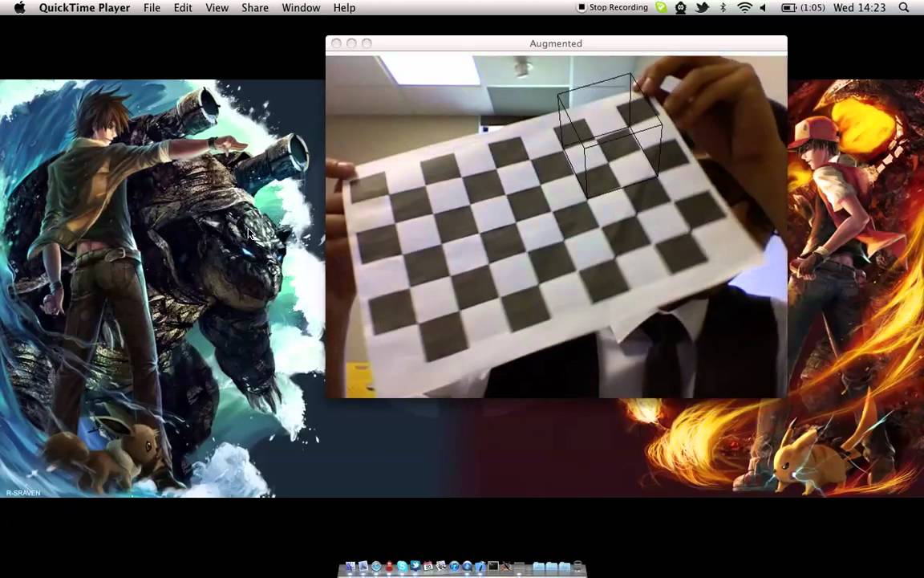Open Skype from the dock
The width and height of the screenshot is (924, 578).
402,567
